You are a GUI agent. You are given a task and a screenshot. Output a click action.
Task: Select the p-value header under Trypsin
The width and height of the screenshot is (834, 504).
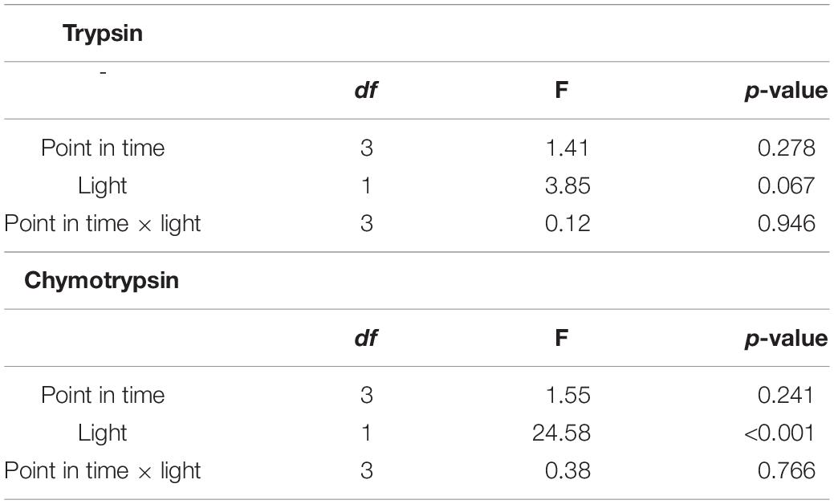pos(786,91)
